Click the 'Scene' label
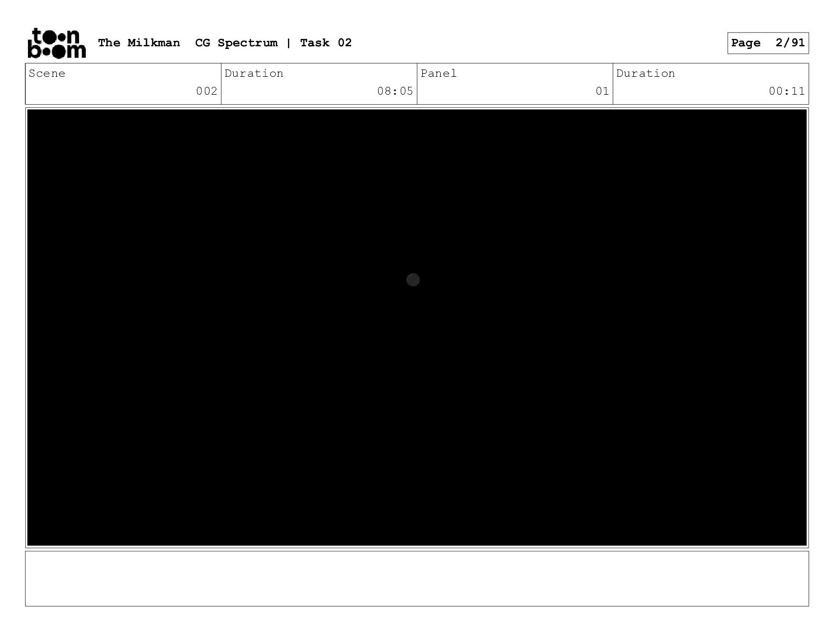Viewport: 834px width, 644px height. click(47, 73)
